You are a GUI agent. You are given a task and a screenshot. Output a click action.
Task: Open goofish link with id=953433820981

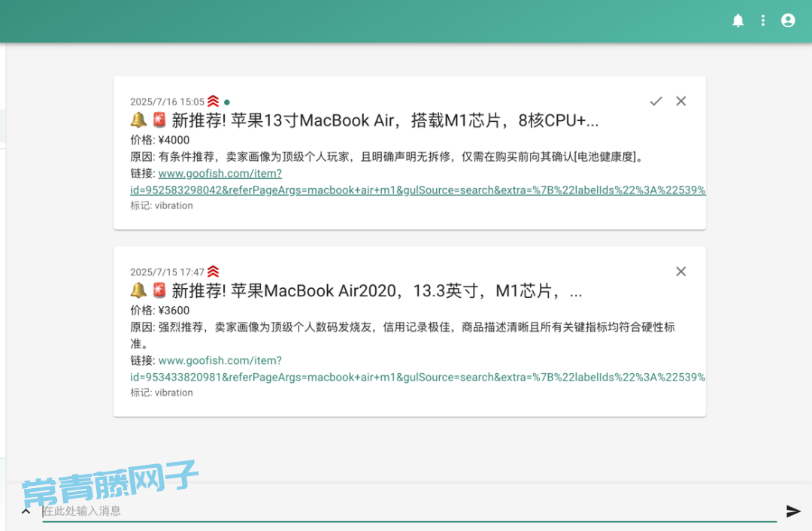coord(417,369)
